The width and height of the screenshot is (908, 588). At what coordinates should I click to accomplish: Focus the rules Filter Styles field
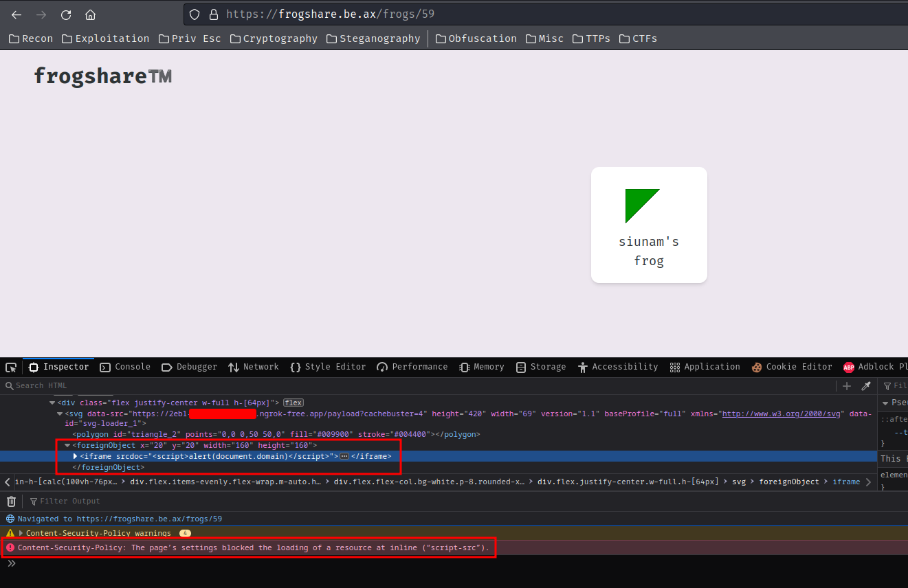click(x=896, y=386)
